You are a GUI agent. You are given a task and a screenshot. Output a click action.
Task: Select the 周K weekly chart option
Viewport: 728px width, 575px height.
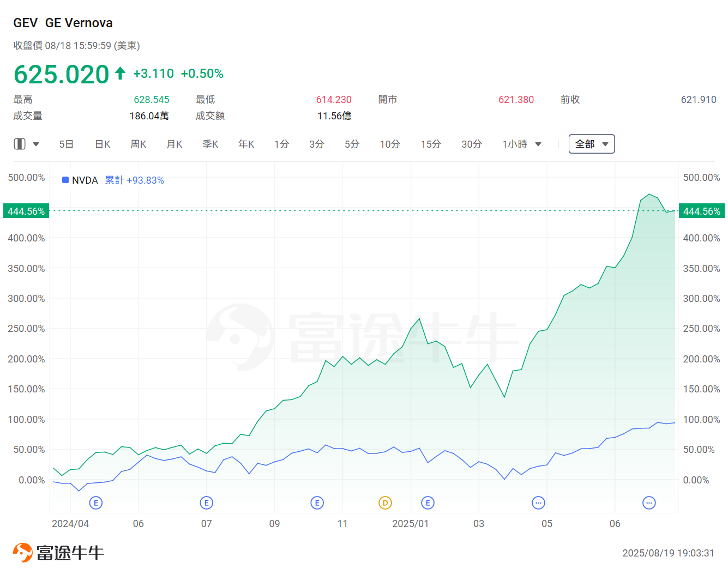point(138,144)
